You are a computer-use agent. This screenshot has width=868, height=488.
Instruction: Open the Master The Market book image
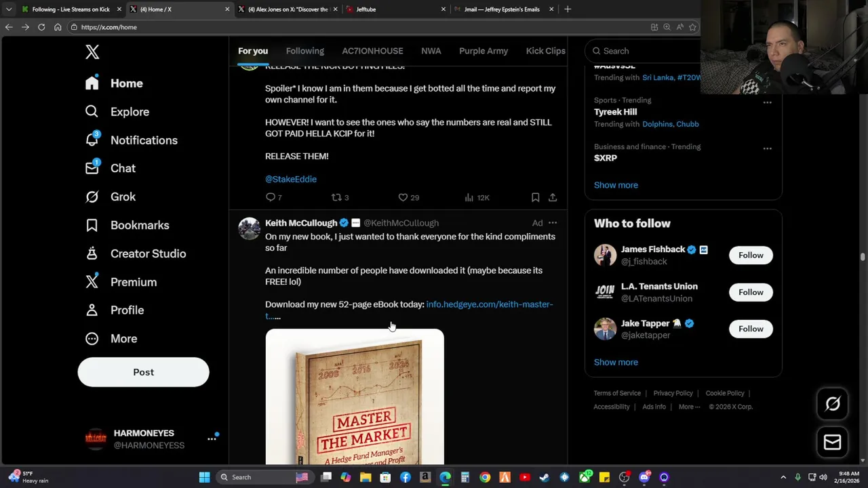pyautogui.click(x=355, y=396)
